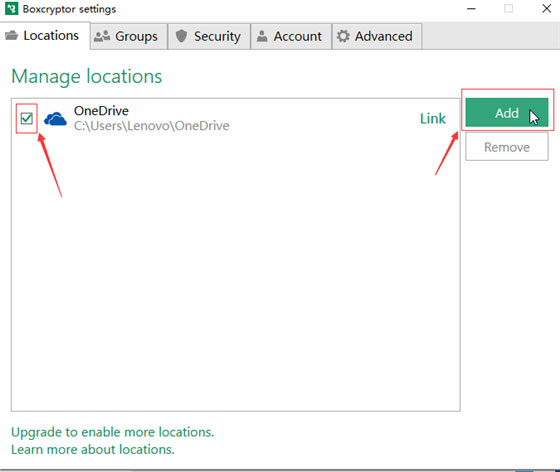Select the OneDrive location name
Screen dimensions: 560x472
pyautogui.click(x=101, y=111)
